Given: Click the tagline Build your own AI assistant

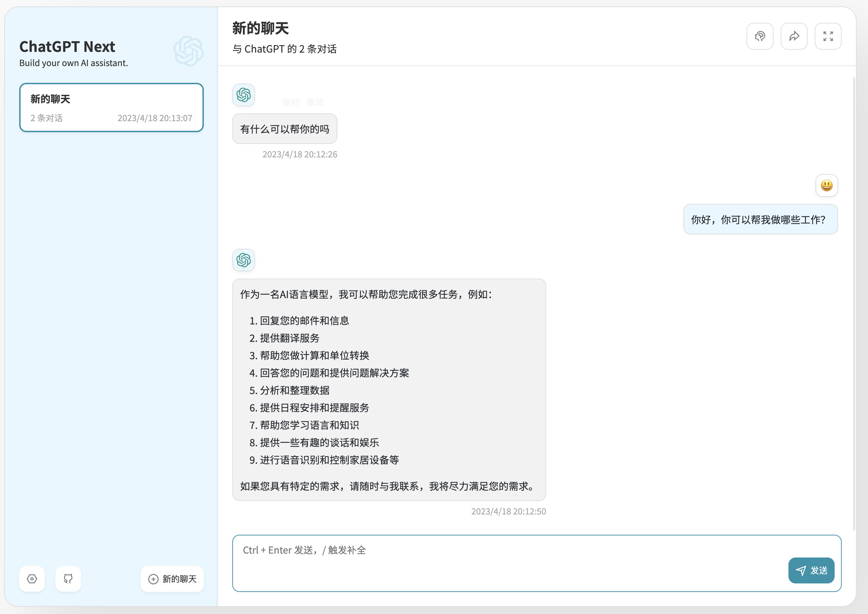Looking at the screenshot, I should (x=74, y=63).
